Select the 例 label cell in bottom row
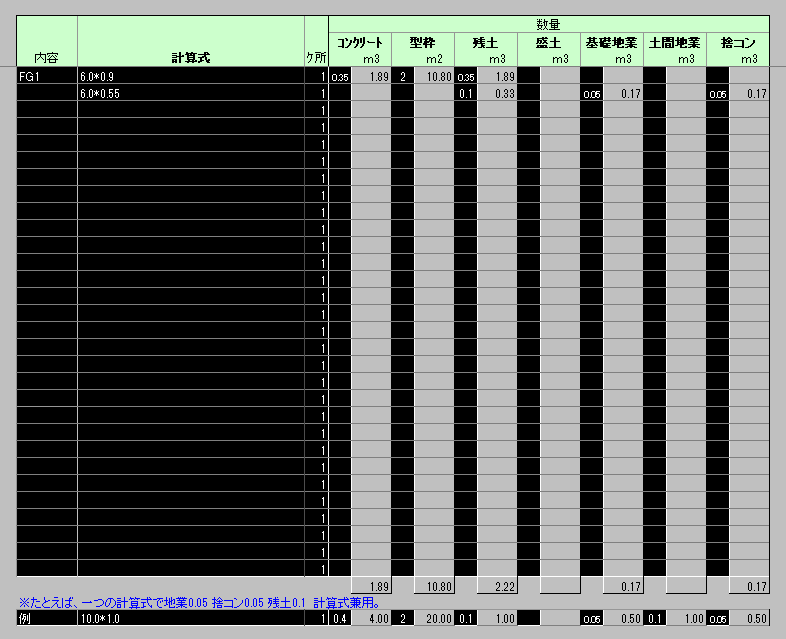Image resolution: width=786 pixels, height=639 pixels. tap(47, 619)
